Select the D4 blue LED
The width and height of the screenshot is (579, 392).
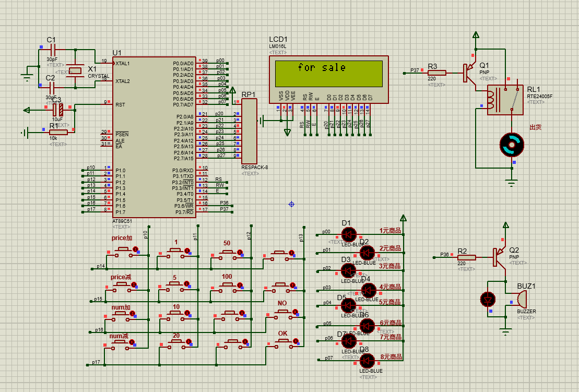[x=368, y=291]
